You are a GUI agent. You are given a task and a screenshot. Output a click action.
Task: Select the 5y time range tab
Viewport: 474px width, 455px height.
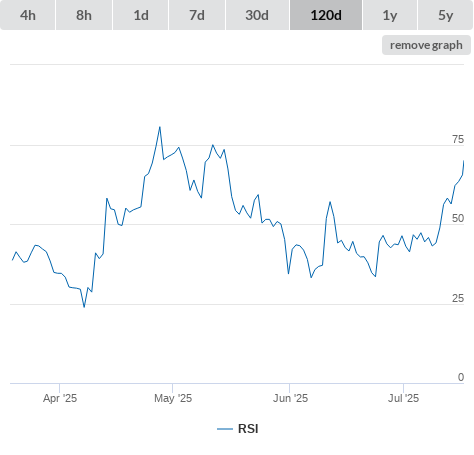tap(445, 15)
